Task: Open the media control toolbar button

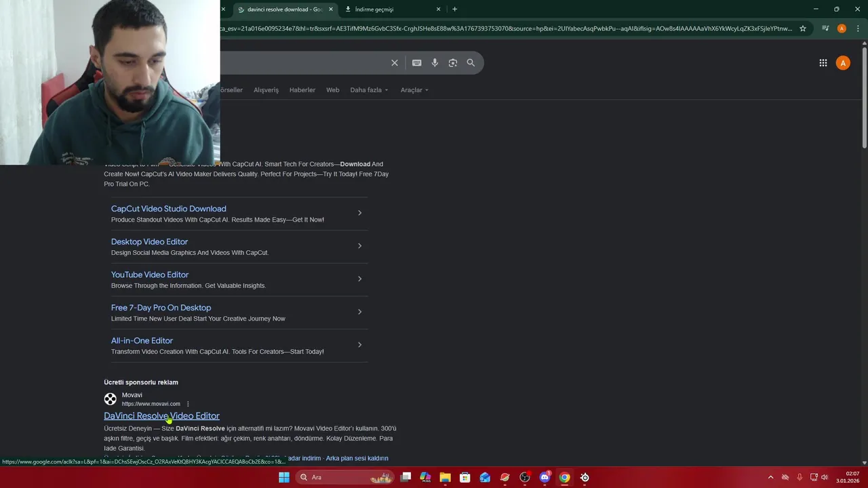Action: 825,28
